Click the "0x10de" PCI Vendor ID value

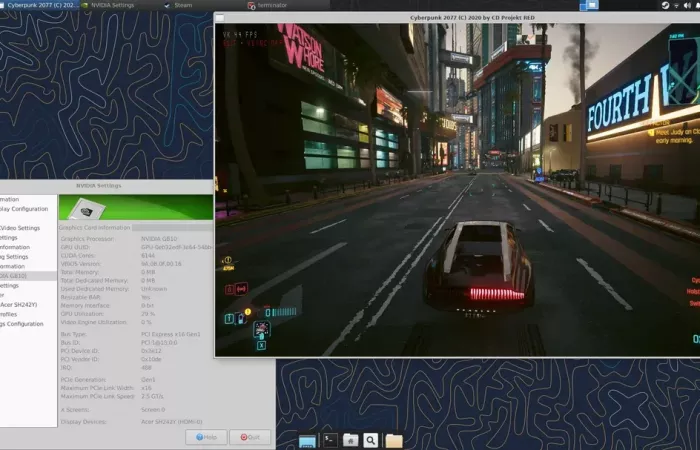pos(151,359)
